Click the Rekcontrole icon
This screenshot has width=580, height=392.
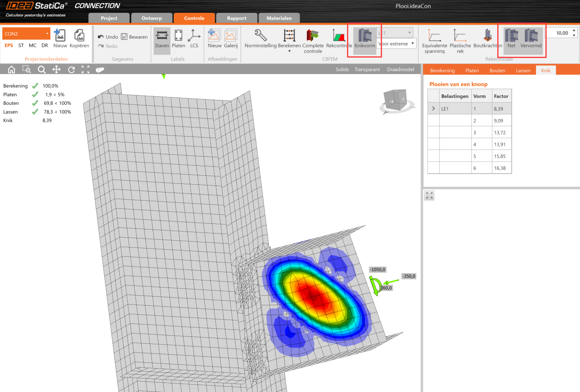click(x=338, y=36)
